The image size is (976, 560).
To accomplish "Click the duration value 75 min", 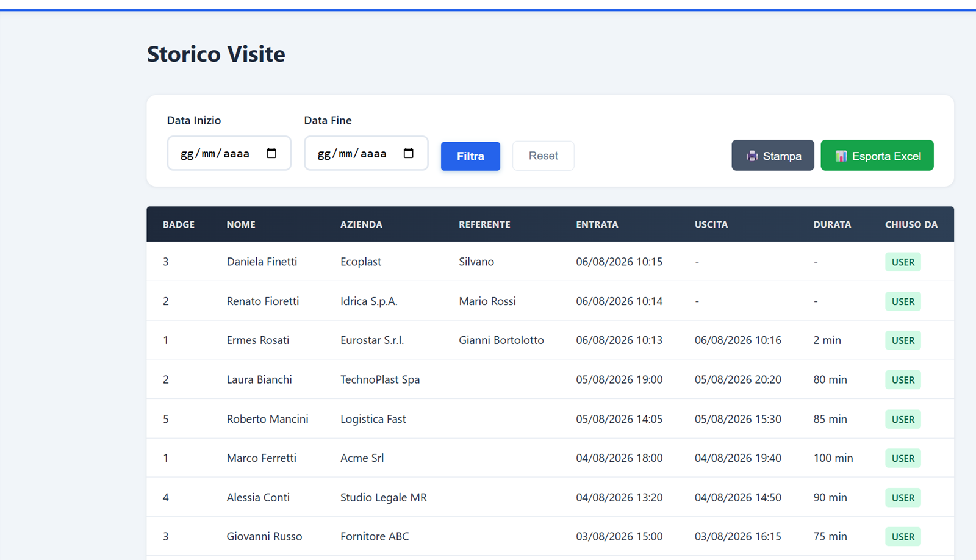I will 830,537.
